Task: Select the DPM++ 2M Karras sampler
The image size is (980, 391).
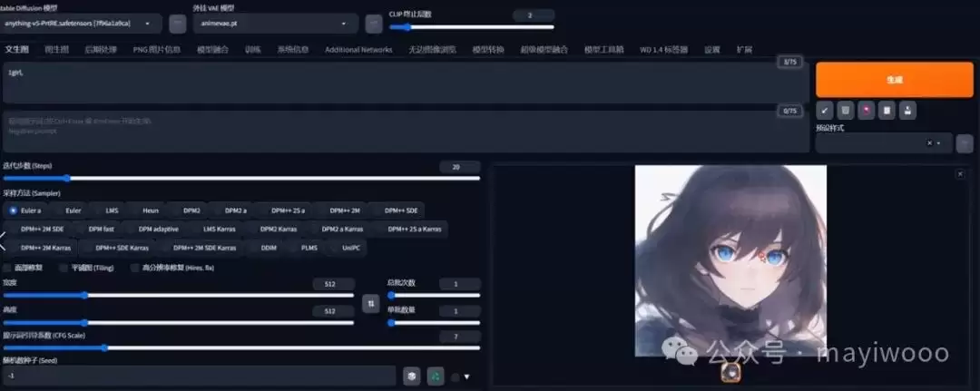Action: [40, 248]
